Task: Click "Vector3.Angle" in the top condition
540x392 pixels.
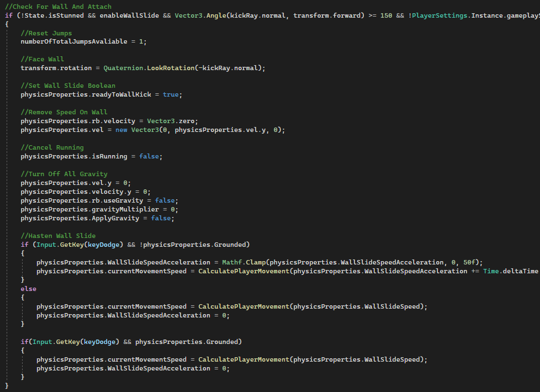Action: click(x=200, y=15)
